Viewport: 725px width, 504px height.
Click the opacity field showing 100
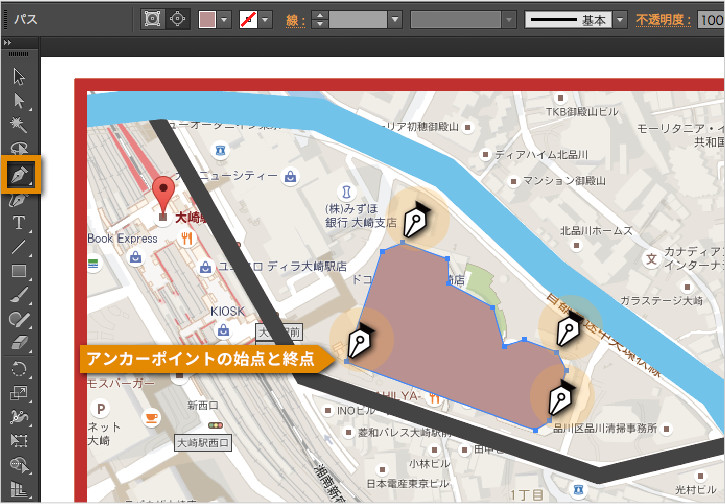pos(711,20)
